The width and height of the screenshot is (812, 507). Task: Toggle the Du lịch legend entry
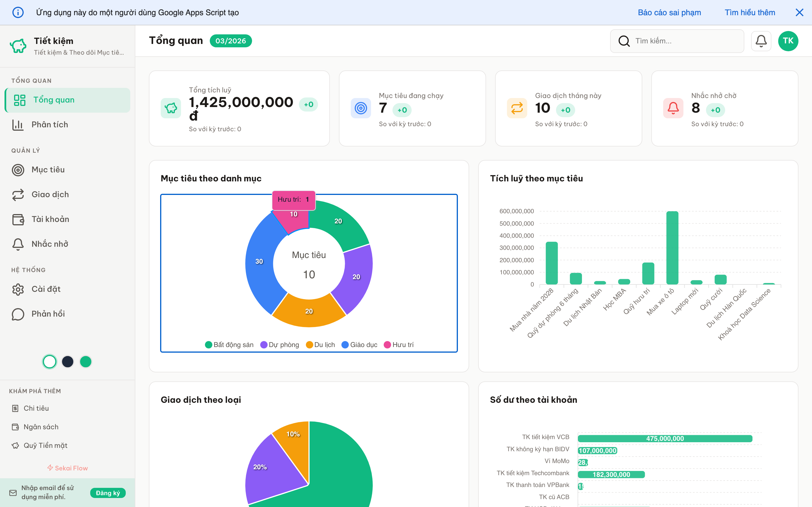321,345
